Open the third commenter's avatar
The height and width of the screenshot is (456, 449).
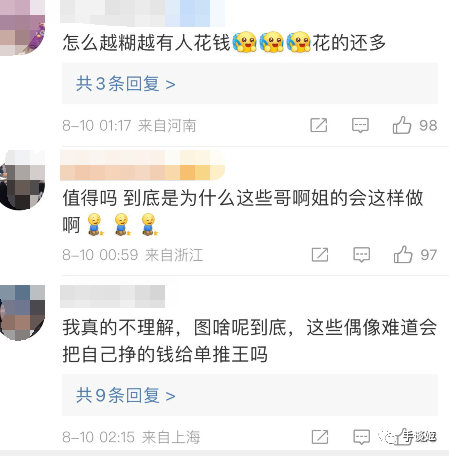(x=22, y=313)
